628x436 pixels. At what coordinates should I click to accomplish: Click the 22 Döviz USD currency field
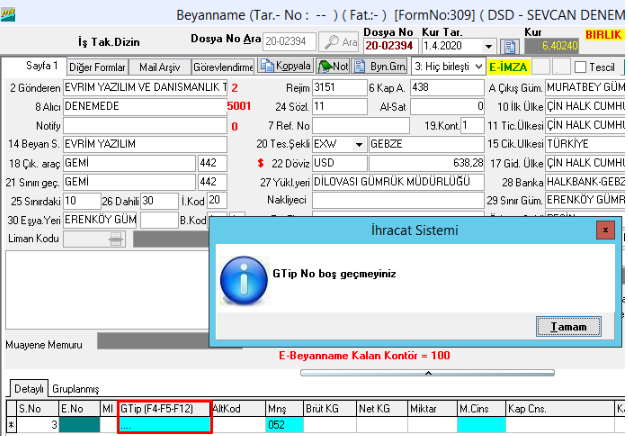click(339, 163)
